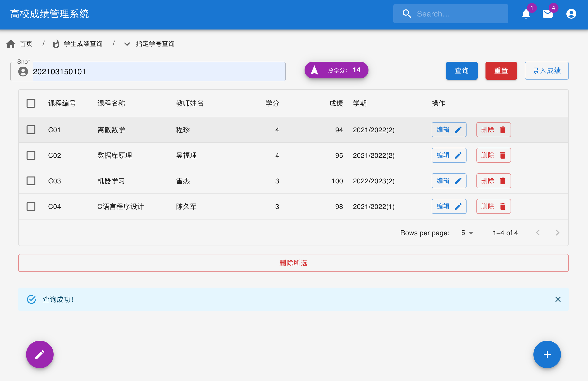Click the 总学分 navigation arrow chip

[336, 70]
